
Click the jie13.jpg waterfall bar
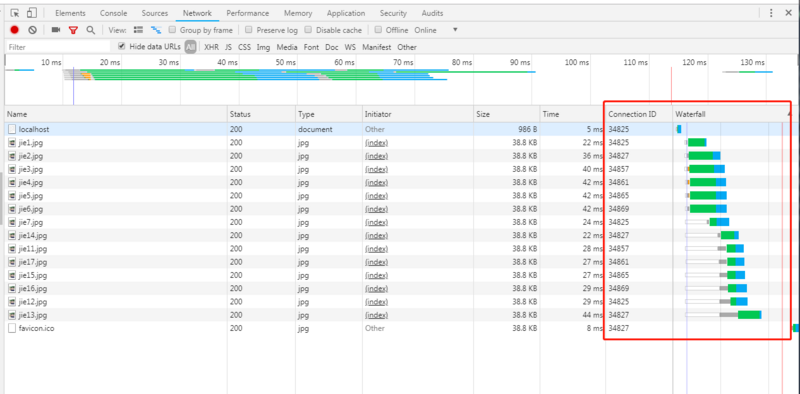click(749, 315)
